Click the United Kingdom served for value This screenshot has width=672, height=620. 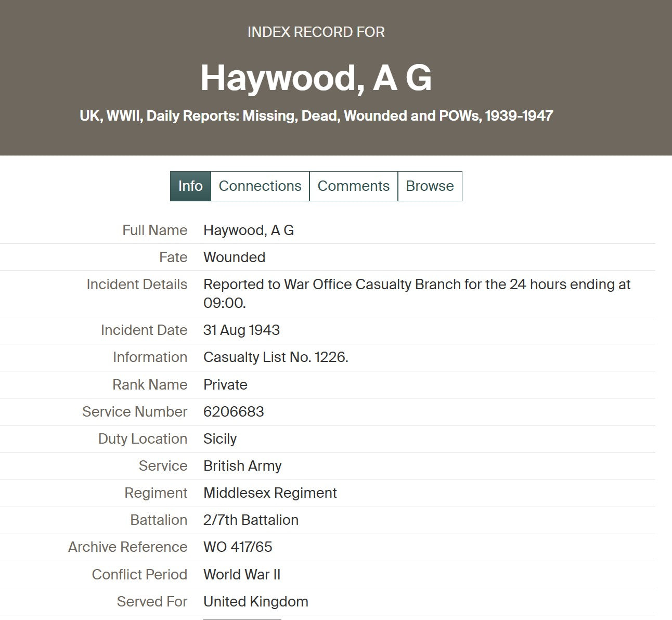point(256,602)
